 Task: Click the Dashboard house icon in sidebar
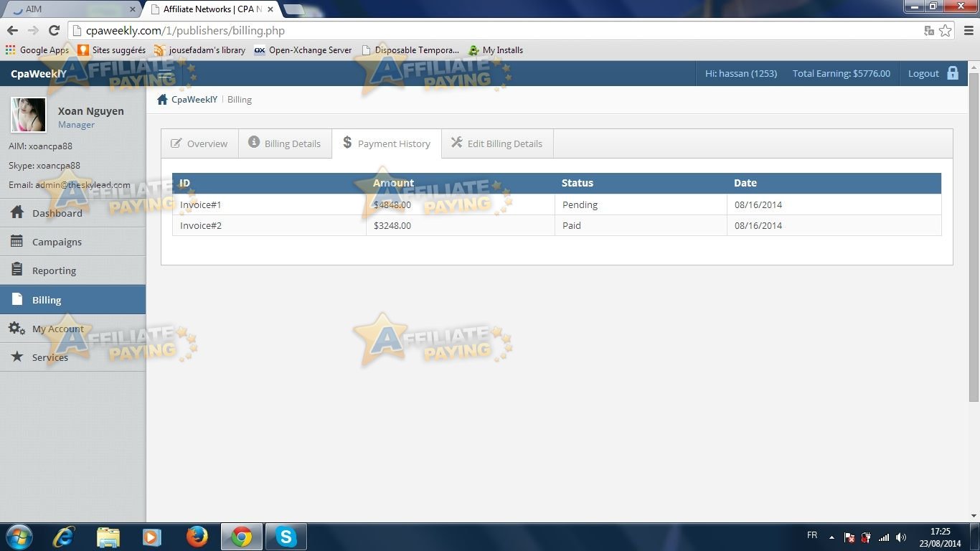point(17,212)
